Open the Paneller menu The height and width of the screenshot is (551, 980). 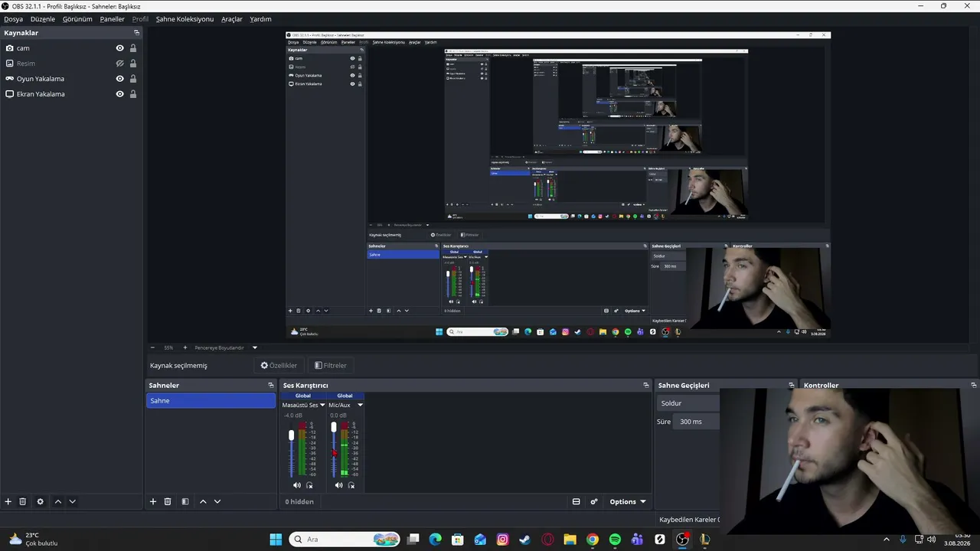point(112,19)
